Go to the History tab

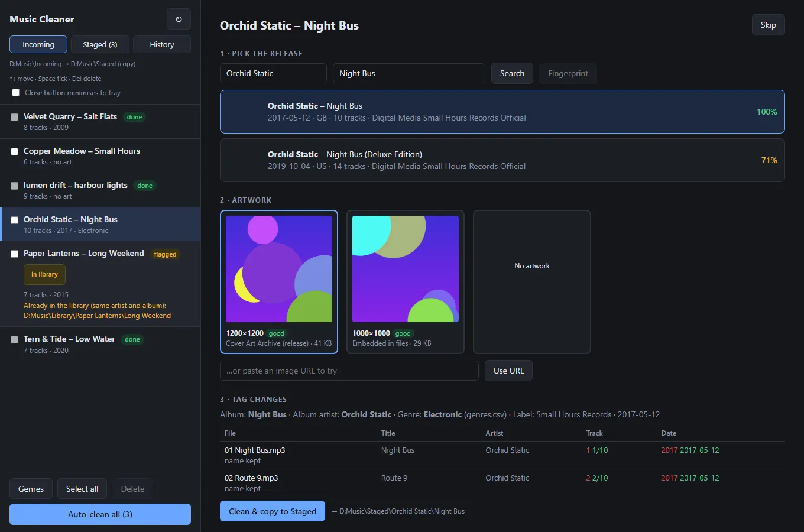coord(162,44)
